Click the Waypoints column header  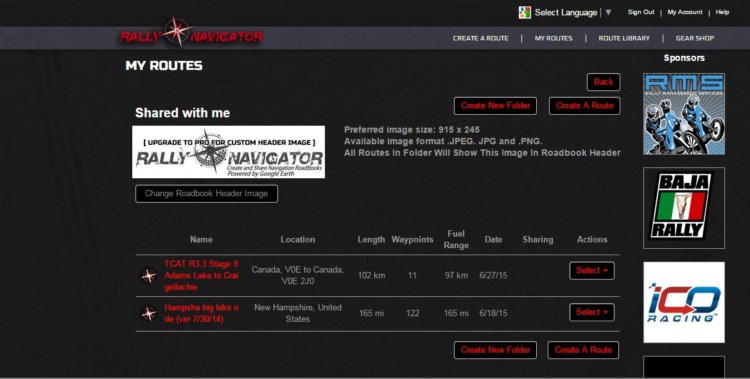(412, 240)
